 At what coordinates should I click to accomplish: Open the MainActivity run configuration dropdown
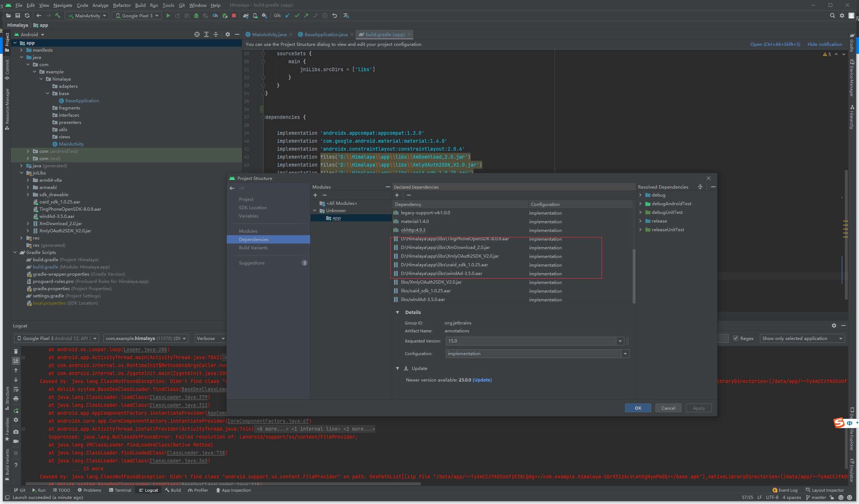[x=87, y=16]
